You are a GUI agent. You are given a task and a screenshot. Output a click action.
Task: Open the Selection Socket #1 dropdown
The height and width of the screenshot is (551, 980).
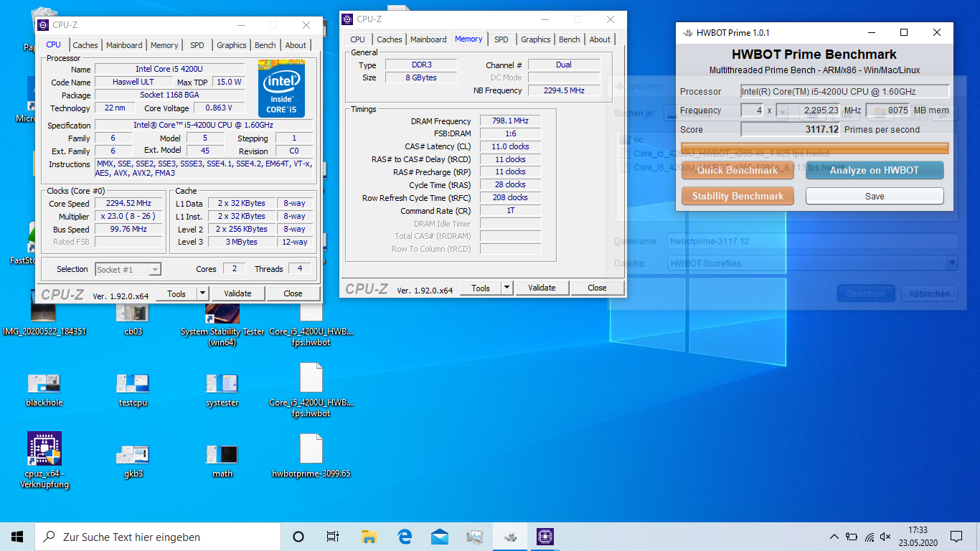click(128, 270)
